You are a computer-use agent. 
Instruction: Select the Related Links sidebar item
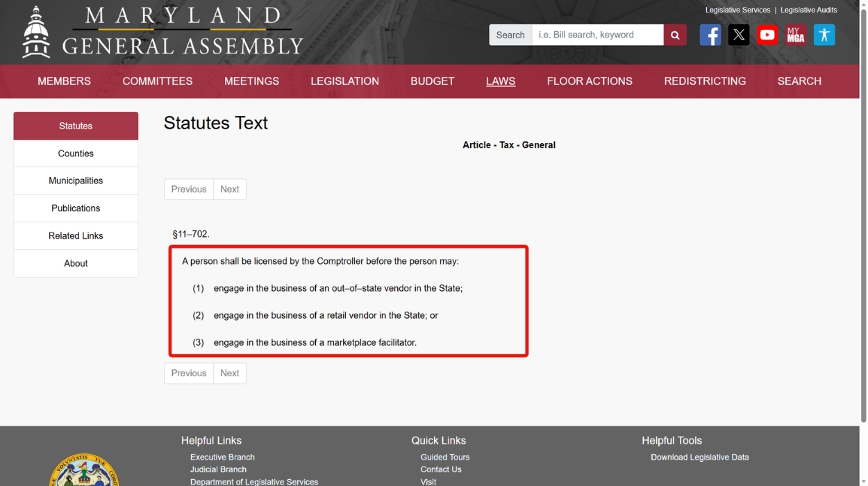coord(76,236)
